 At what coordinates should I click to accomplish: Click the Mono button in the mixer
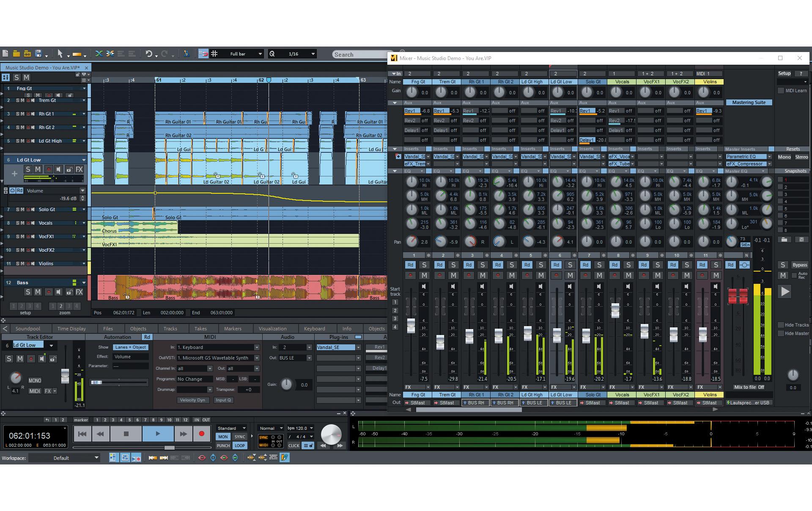[x=784, y=157]
